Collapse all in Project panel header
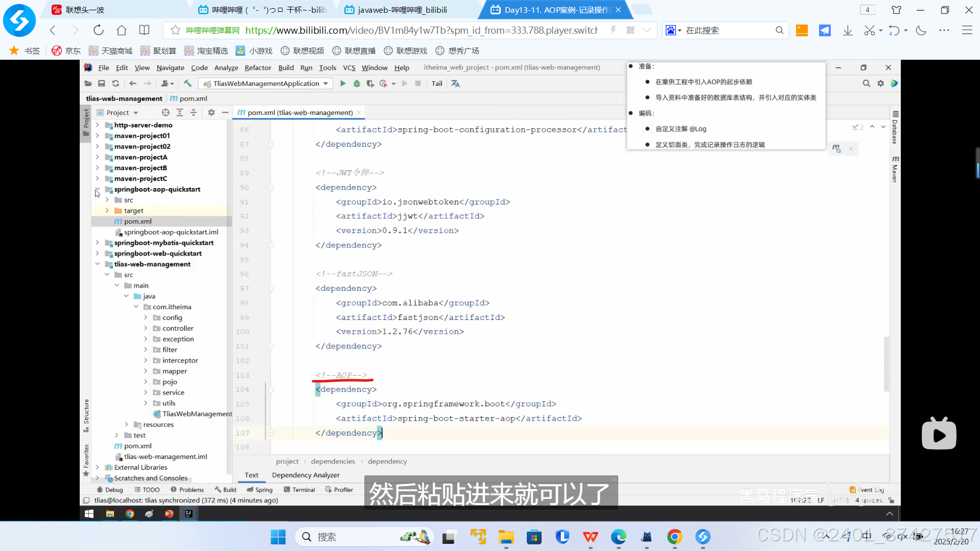Image resolution: width=980 pixels, height=551 pixels. (194, 112)
